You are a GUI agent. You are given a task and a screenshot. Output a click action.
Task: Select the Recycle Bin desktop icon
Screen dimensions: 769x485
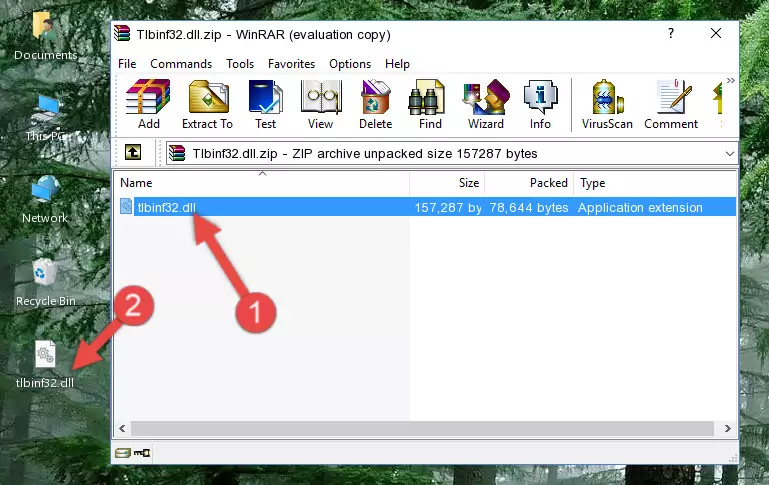point(46,283)
